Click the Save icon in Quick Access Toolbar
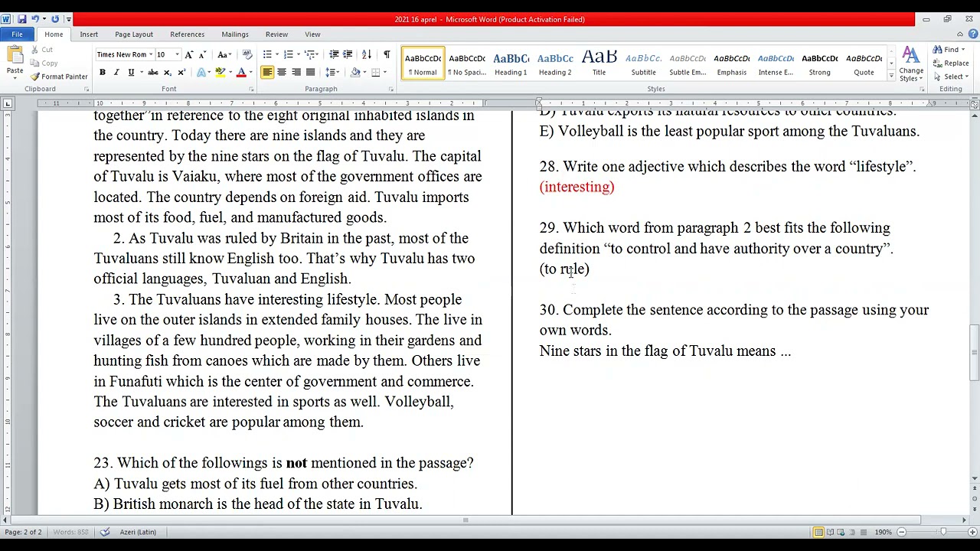980x551 pixels. (x=22, y=19)
